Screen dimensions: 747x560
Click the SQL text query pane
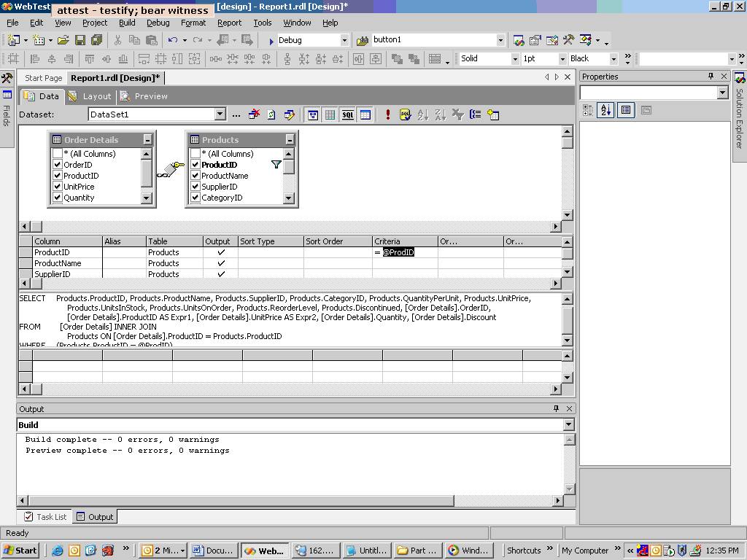(290, 319)
